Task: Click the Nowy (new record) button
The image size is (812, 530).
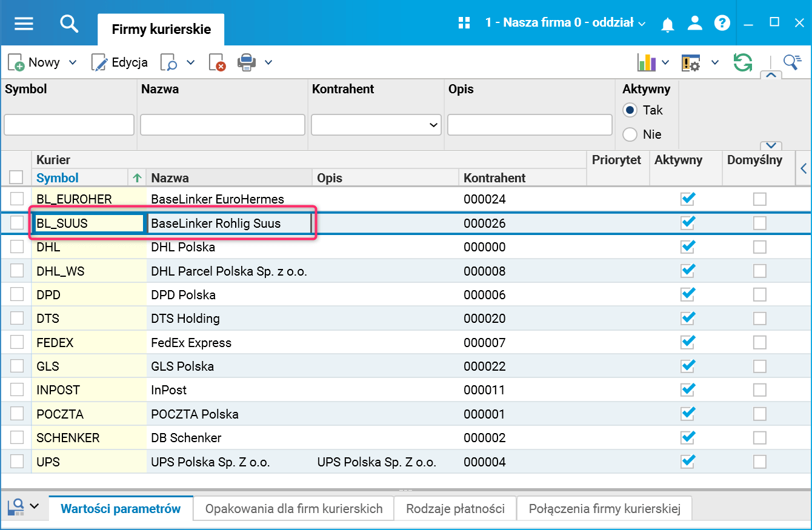Action: coord(34,62)
